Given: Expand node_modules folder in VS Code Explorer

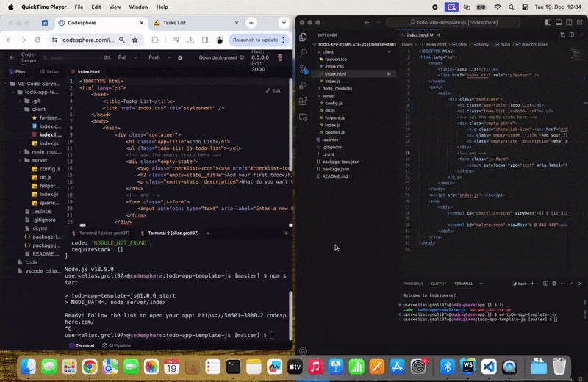Looking at the screenshot, I should point(337,88).
